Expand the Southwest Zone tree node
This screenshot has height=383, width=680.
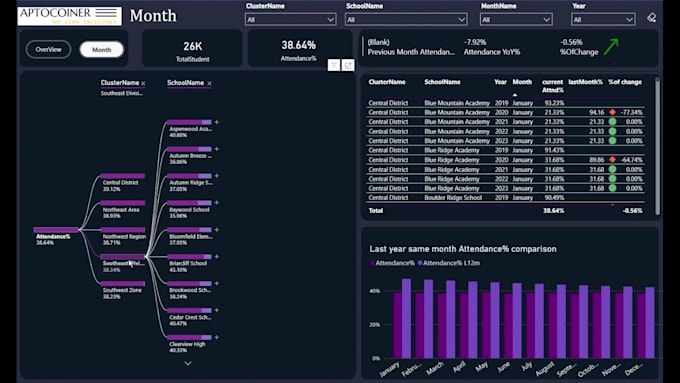123,284
